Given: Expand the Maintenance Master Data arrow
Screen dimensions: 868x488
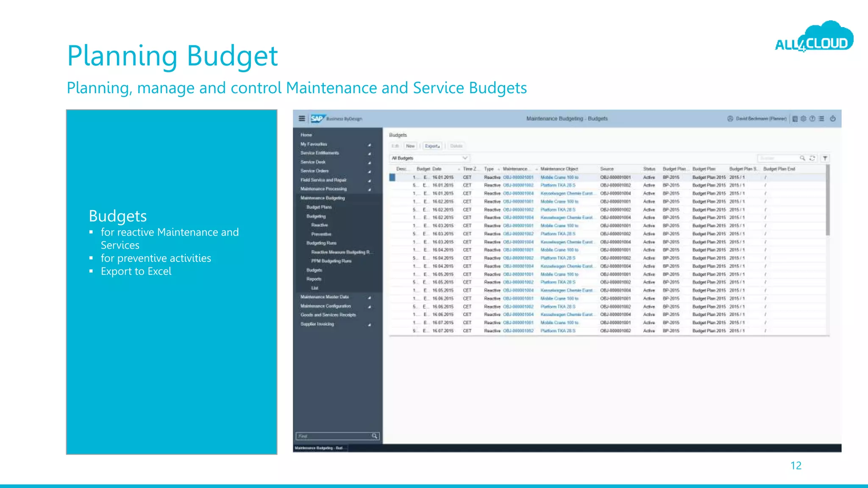Looking at the screenshot, I should coord(369,297).
